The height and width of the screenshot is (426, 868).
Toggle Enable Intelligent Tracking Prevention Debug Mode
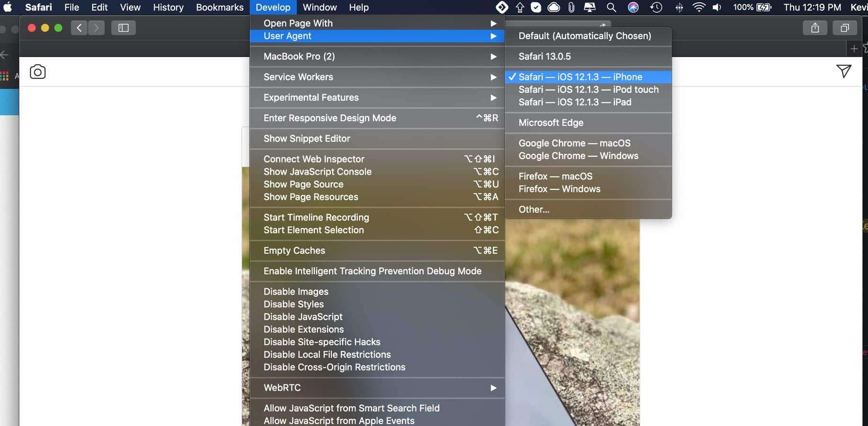(377, 271)
